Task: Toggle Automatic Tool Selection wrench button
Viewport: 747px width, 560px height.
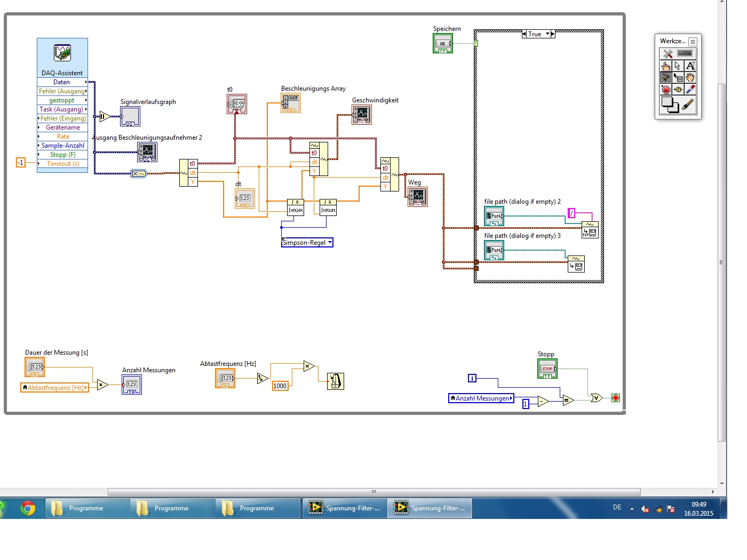Action: click(667, 54)
